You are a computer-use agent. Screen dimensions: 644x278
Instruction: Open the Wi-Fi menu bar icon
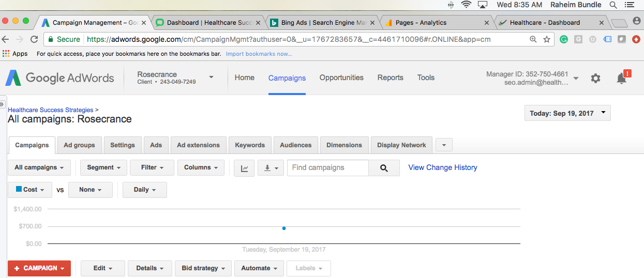coord(466,5)
